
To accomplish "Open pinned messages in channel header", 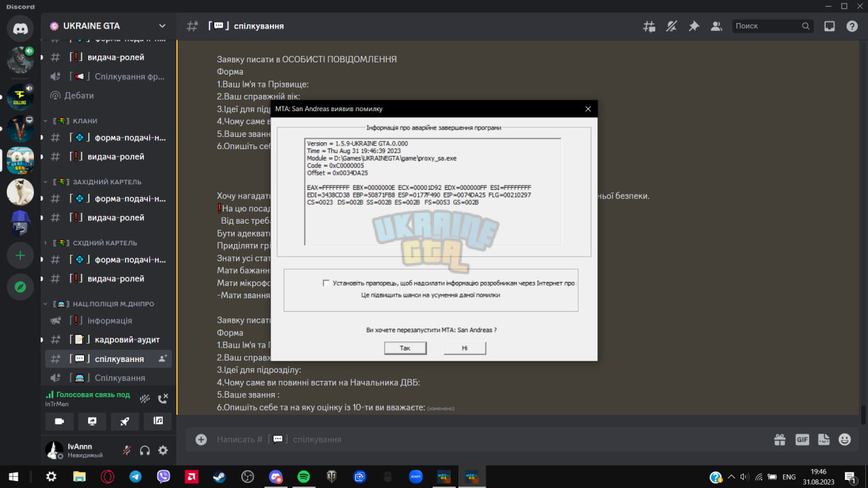I will [x=694, y=26].
